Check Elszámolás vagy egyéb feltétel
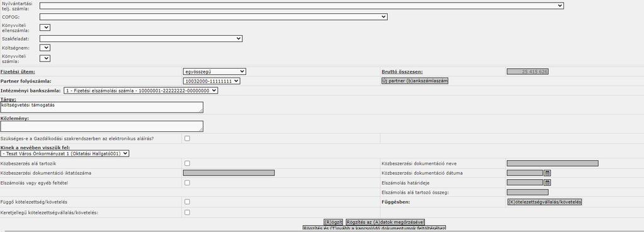This screenshot has width=644, height=232. 188,183
